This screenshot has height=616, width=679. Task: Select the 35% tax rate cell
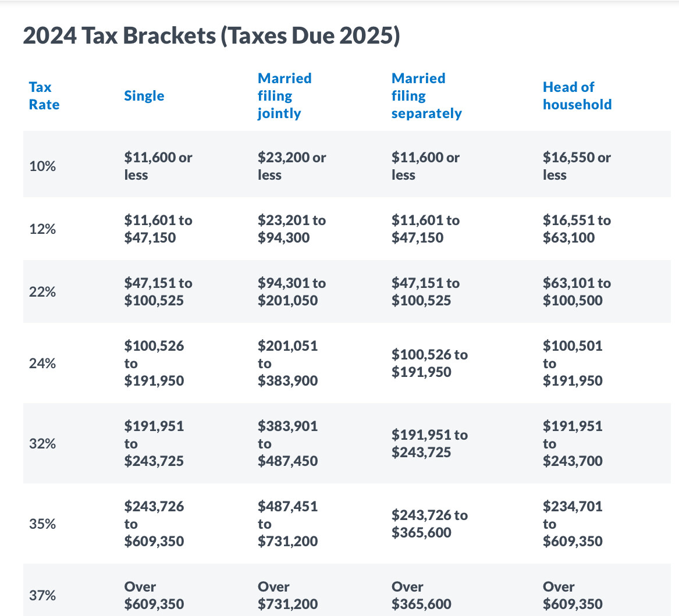point(42,524)
